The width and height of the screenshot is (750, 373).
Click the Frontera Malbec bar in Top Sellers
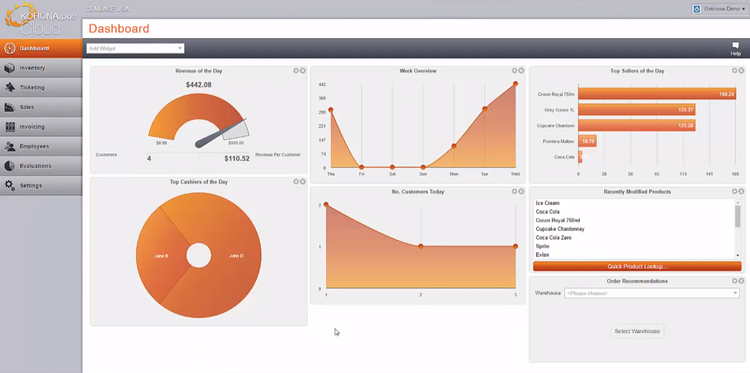pyautogui.click(x=587, y=141)
